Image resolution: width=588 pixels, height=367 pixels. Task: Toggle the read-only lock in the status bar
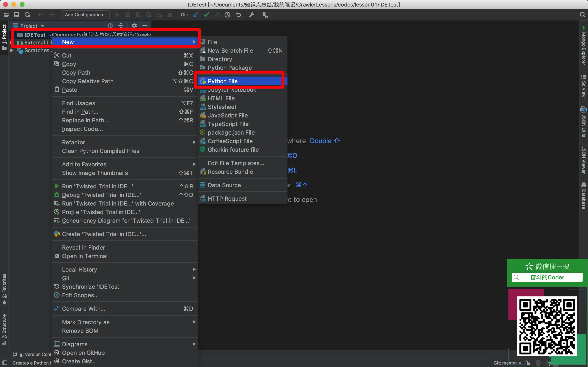click(x=528, y=363)
